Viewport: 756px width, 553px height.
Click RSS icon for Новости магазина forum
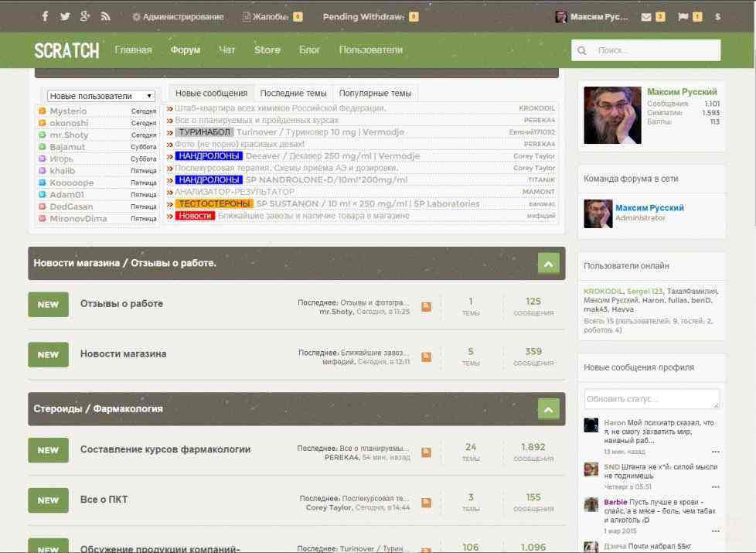[x=426, y=357]
